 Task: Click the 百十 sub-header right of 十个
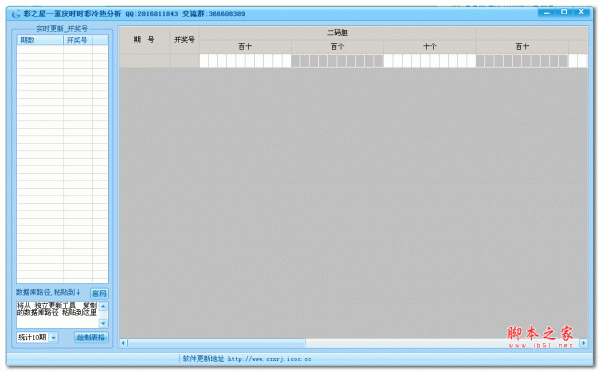[x=522, y=47]
